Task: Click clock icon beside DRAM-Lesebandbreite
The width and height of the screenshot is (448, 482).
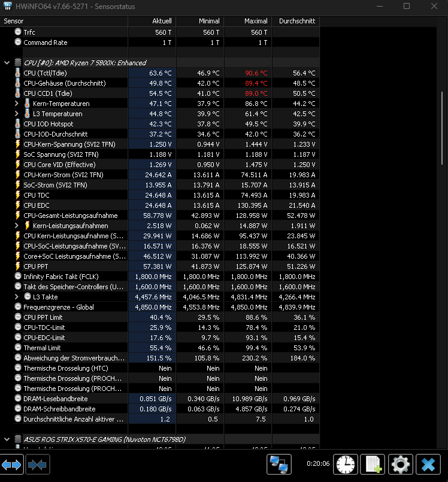Action: 18,398
